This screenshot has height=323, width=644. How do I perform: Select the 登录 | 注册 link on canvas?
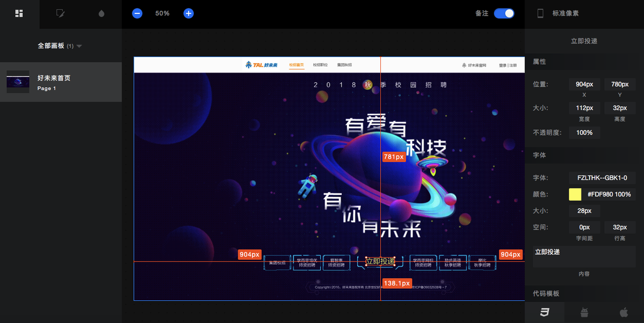tap(508, 65)
